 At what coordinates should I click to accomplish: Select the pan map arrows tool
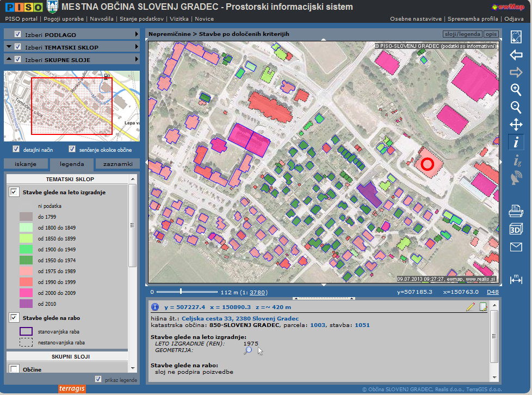click(x=516, y=125)
